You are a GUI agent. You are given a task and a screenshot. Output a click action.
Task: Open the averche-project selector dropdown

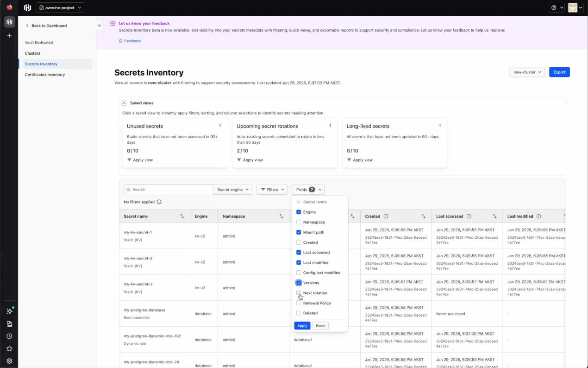click(60, 8)
